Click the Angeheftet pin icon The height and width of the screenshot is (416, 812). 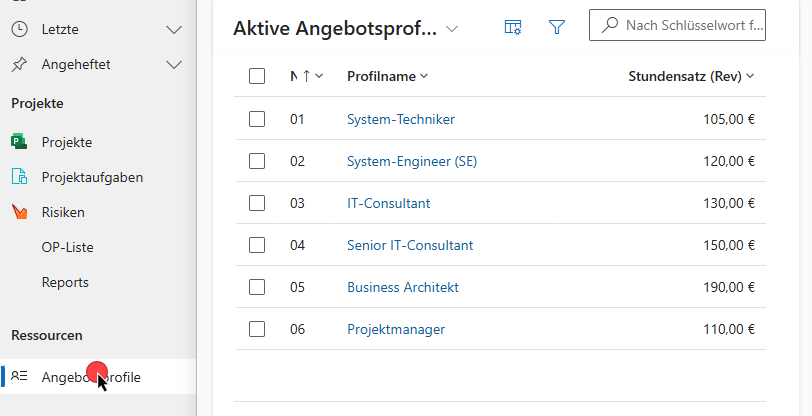point(19,65)
